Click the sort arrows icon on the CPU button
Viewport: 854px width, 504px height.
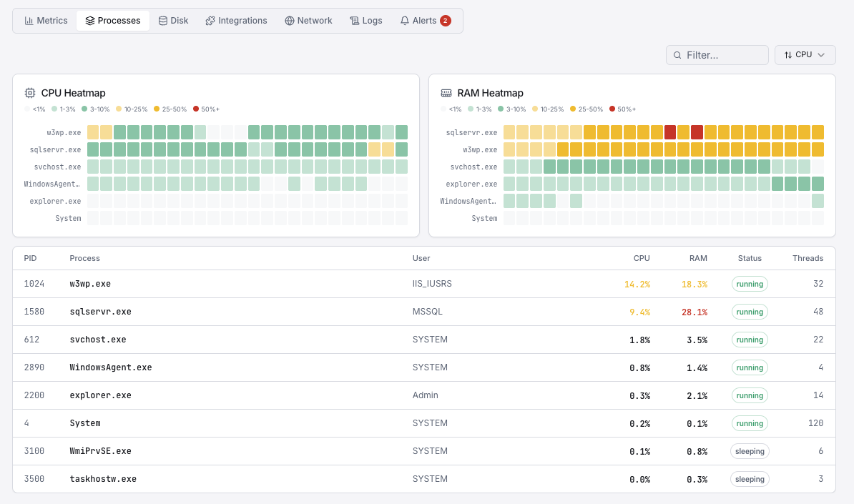click(x=790, y=54)
